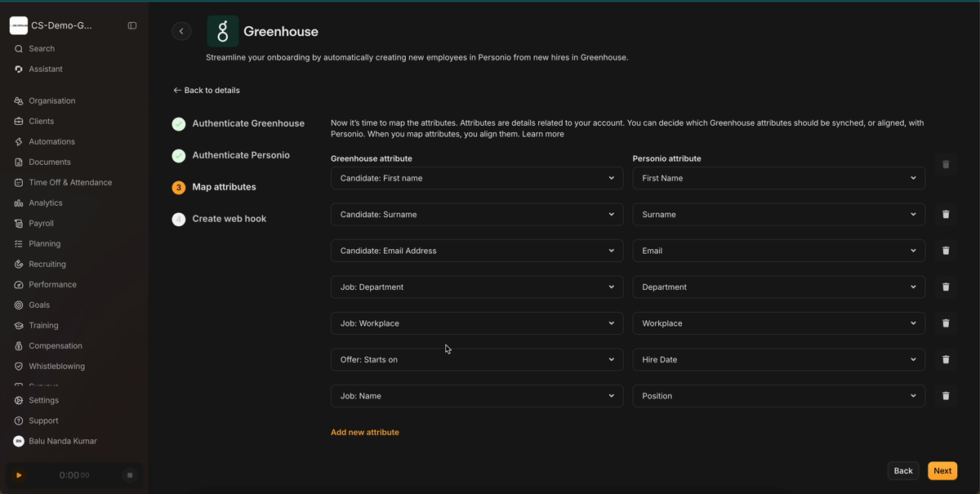Open the CS-Demo-G account switcher
This screenshot has width=980, height=494.
point(51,26)
